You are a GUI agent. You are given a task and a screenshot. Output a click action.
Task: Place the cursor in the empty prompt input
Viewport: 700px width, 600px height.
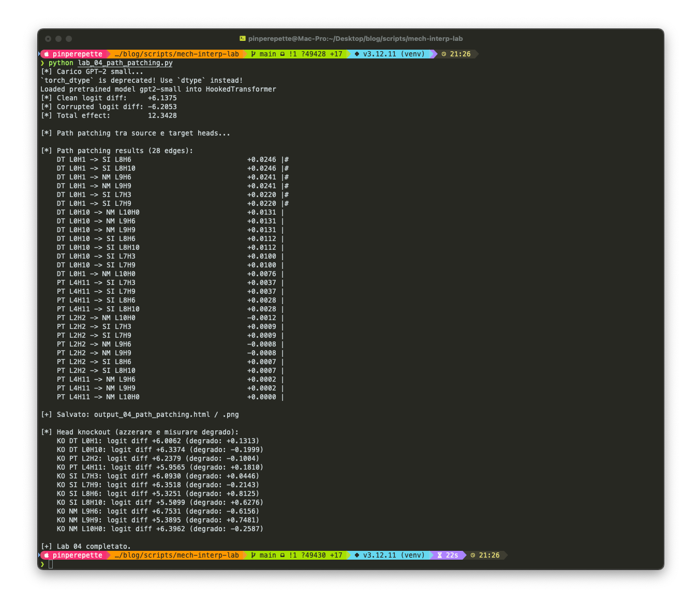pyautogui.click(x=51, y=564)
